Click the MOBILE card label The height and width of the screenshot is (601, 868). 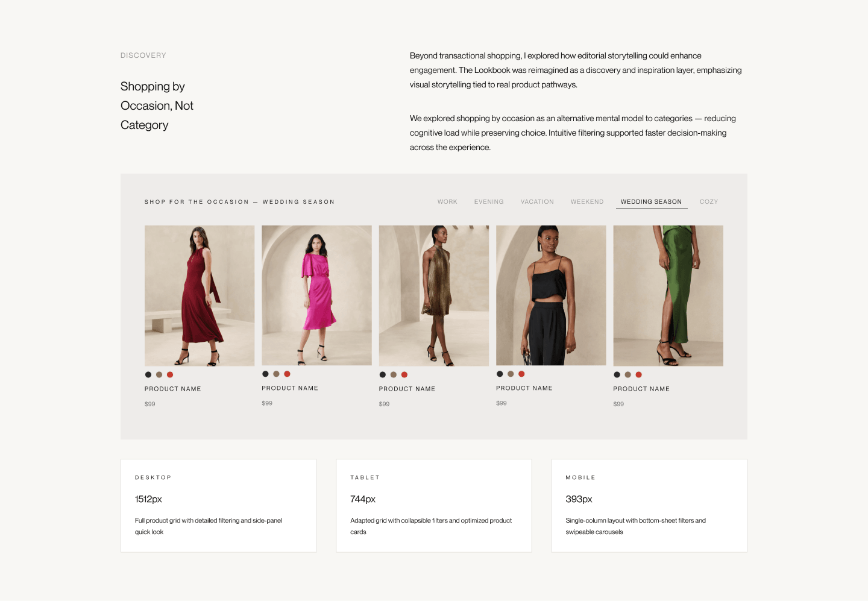pos(580,477)
